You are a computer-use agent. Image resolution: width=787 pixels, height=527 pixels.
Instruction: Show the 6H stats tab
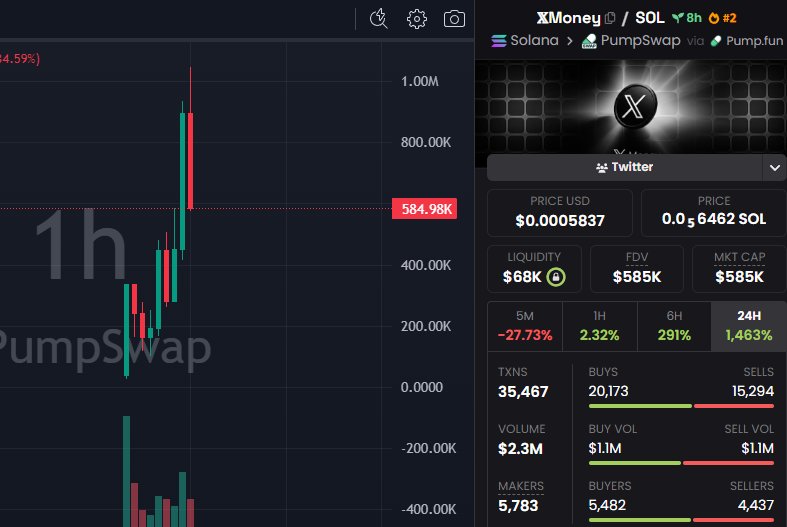[x=674, y=326]
